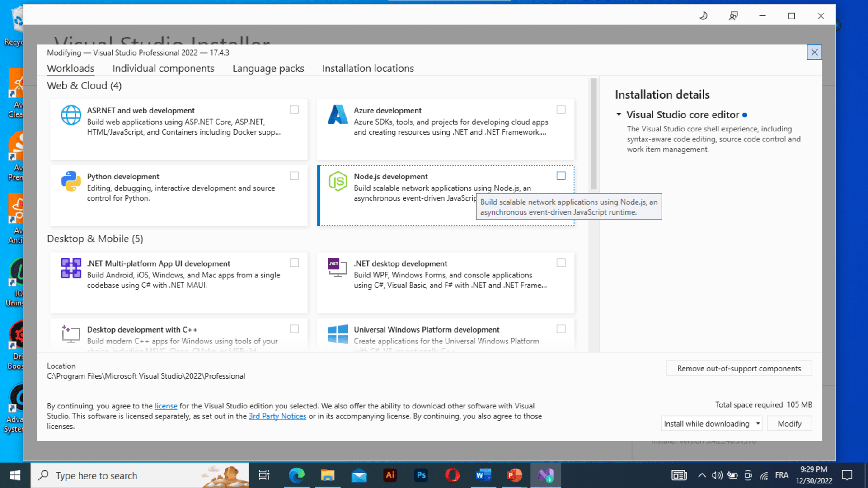Check Azure development workload
This screenshot has width=868, height=488.
point(561,110)
